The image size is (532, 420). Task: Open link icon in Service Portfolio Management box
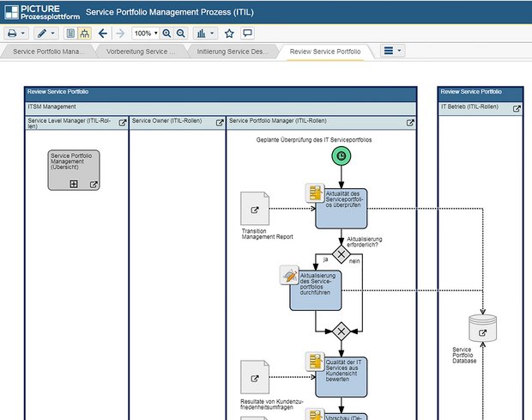tap(94, 185)
